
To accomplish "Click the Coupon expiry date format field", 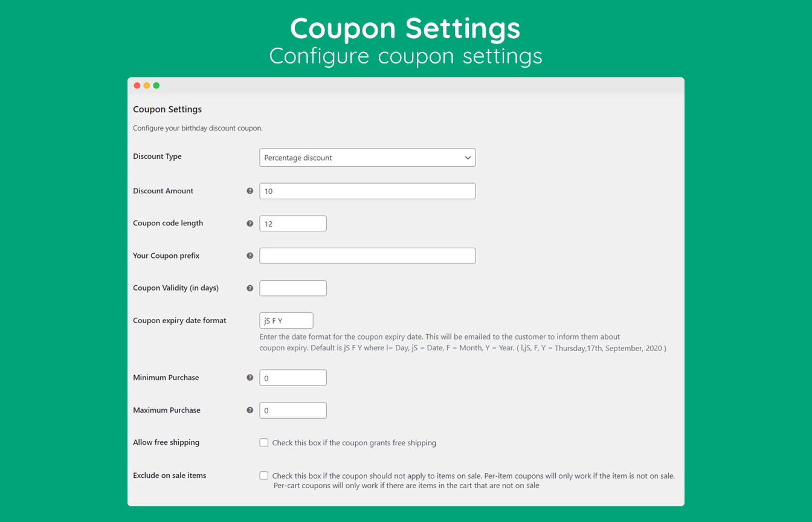I will (286, 321).
